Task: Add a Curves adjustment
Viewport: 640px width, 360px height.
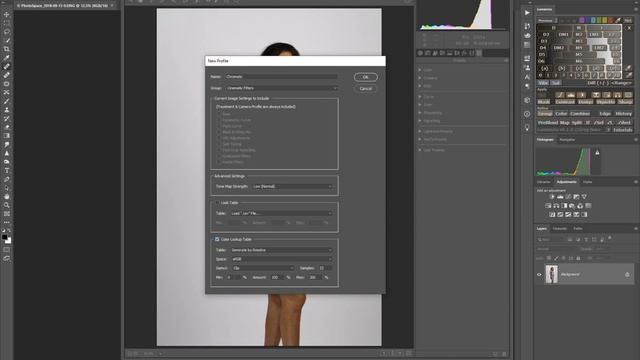Action: pos(568,197)
